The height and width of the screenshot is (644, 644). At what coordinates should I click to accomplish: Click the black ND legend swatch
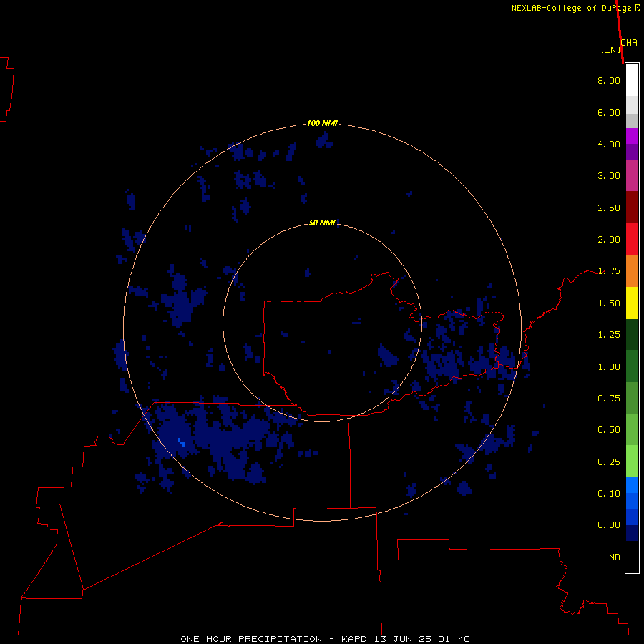pos(632,557)
